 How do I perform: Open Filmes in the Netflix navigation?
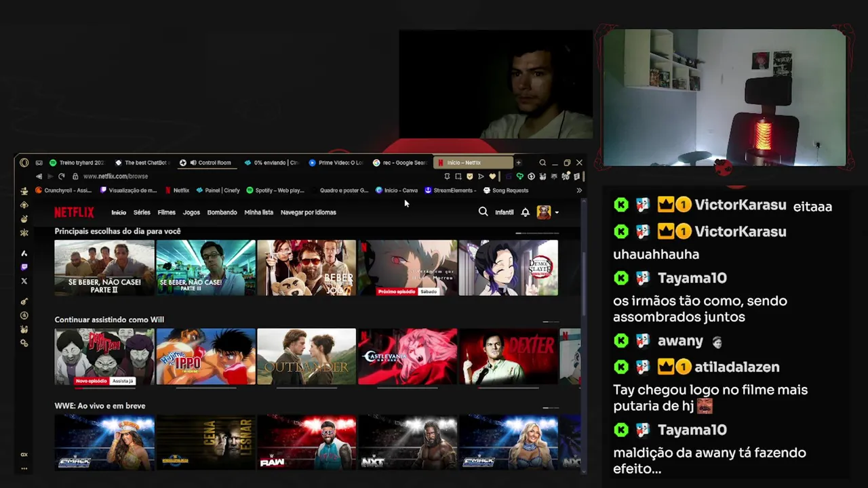click(166, 212)
